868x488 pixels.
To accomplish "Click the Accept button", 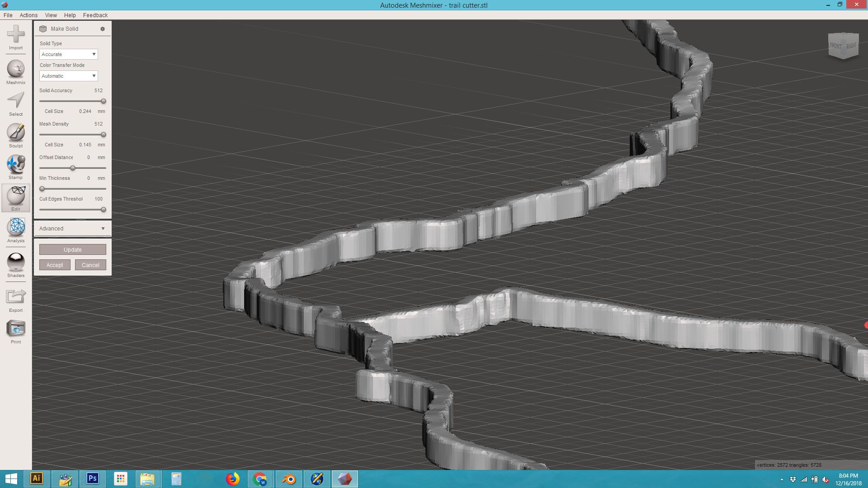I will point(55,265).
